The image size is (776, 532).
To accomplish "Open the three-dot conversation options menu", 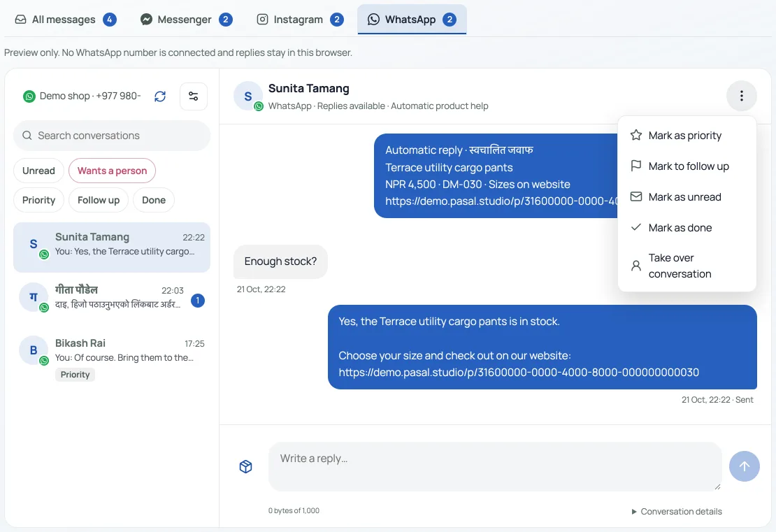I will click(x=741, y=96).
